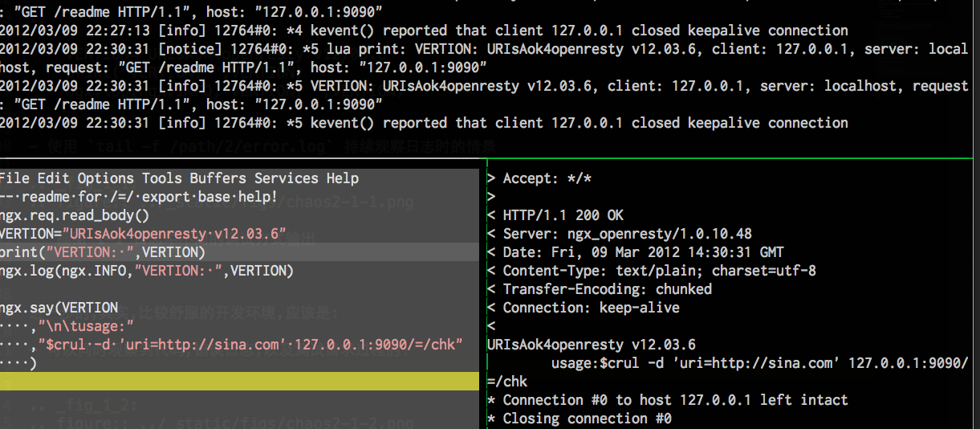
Task: Open the Options menu in Emacs
Action: pyautogui.click(x=106, y=178)
